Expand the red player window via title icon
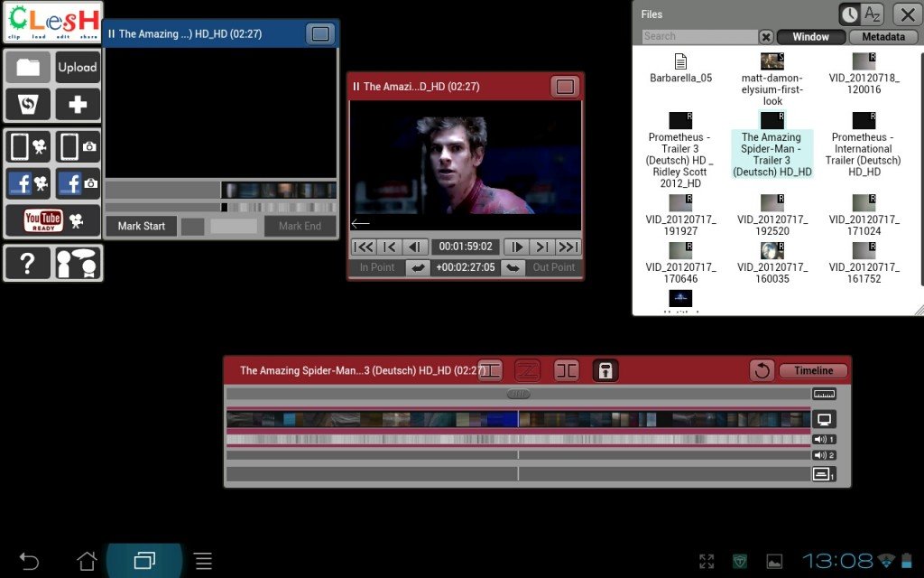The image size is (924, 578). pos(565,87)
